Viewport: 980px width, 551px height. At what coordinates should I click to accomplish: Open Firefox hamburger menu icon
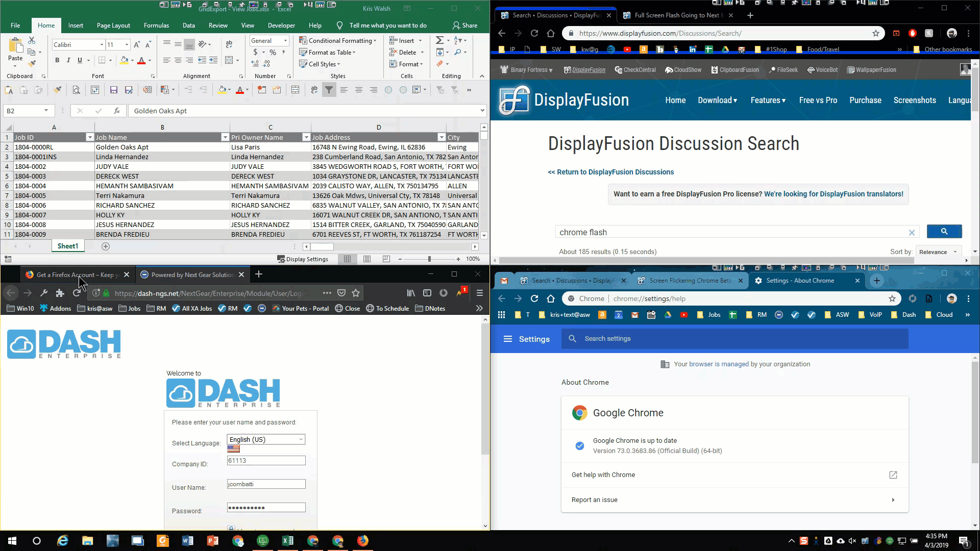pyautogui.click(x=479, y=293)
